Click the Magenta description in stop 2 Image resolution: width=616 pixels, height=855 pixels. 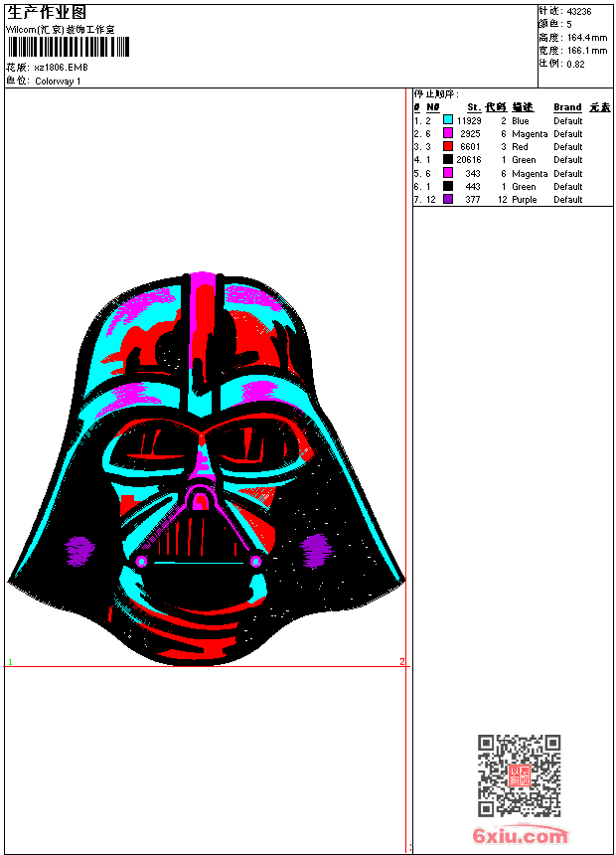[530, 134]
